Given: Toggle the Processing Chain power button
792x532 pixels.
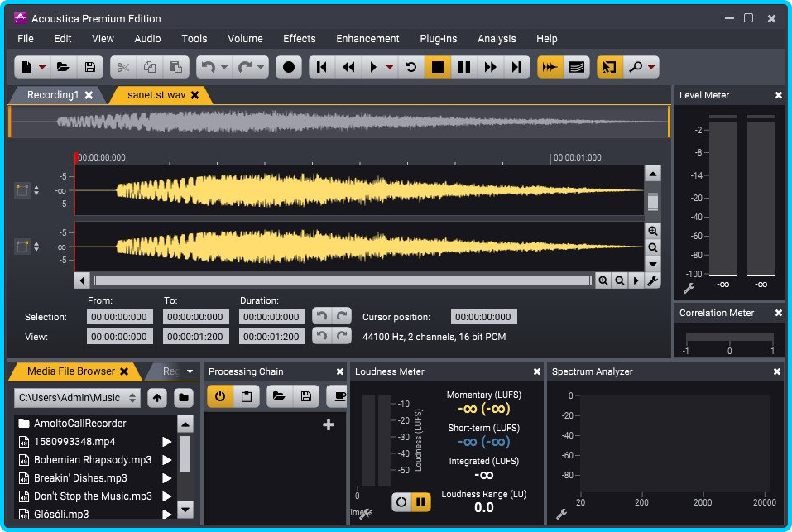Looking at the screenshot, I should pos(219,396).
